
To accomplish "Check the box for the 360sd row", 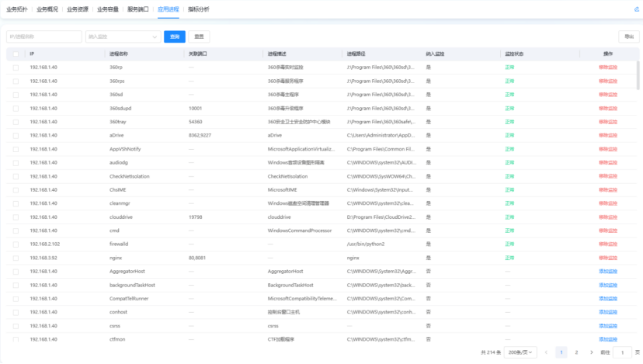I will click(16, 95).
